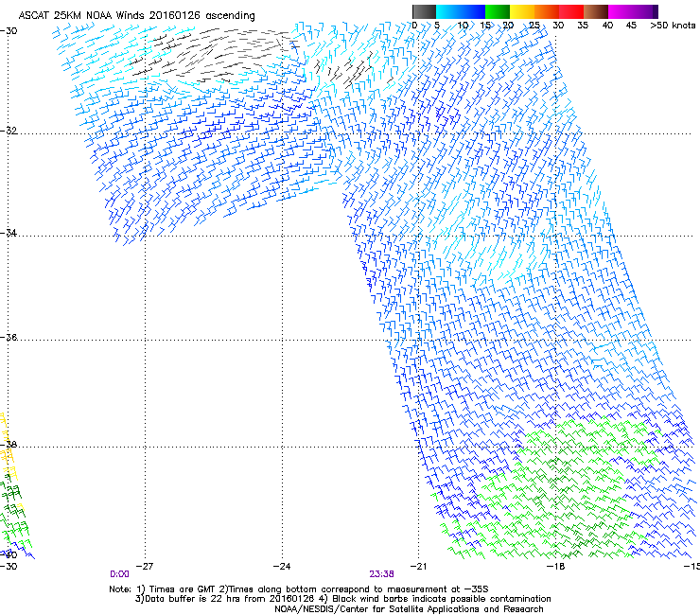Click the legend scale value '5'
Image resolution: width=700 pixels, height=615 pixels.
pyautogui.click(x=437, y=26)
